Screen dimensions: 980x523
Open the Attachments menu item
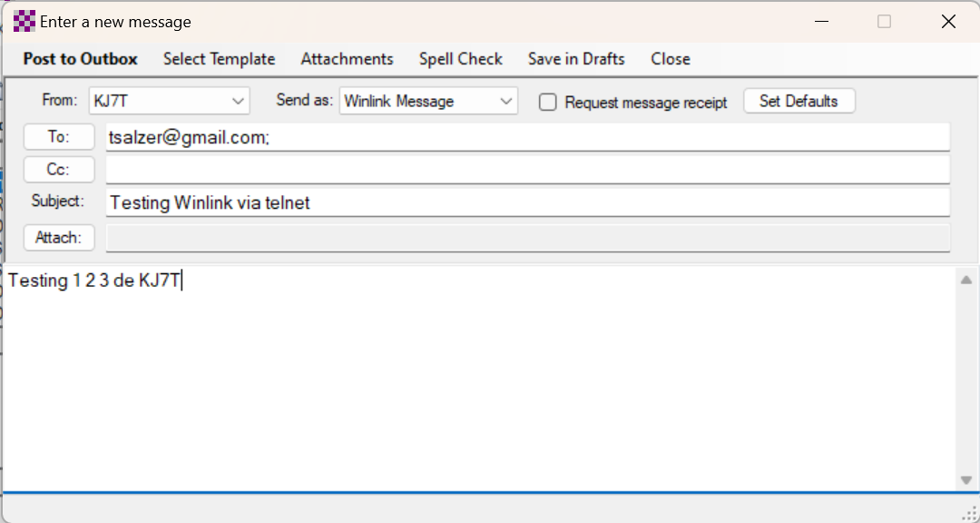pos(347,59)
